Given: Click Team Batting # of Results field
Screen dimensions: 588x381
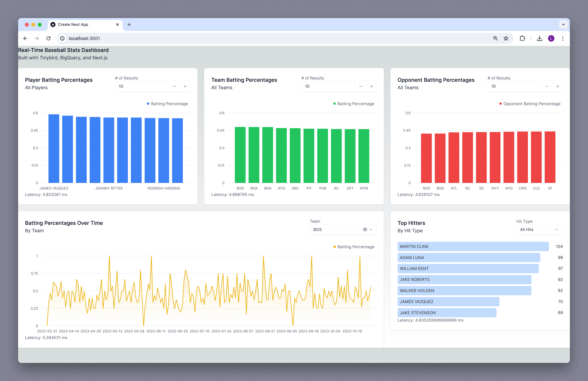Looking at the screenshot, I should click(x=328, y=86).
